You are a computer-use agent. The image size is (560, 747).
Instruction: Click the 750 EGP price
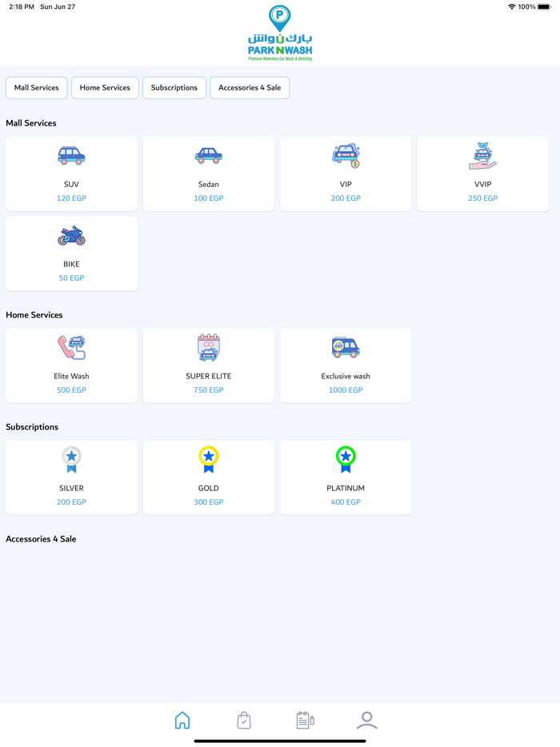[209, 389]
